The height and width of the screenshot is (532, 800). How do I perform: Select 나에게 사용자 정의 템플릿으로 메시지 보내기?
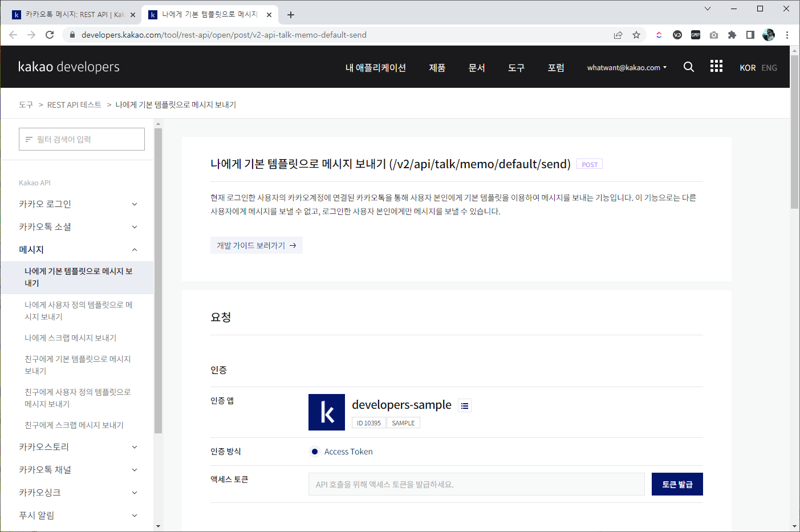pos(78,311)
